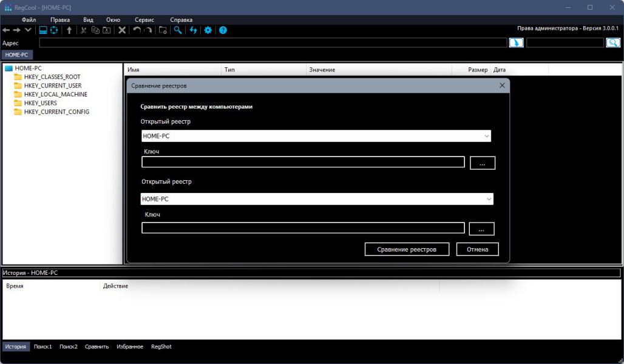
Task: Browse for the first Ключ with ellipsis button
Action: pyautogui.click(x=483, y=163)
